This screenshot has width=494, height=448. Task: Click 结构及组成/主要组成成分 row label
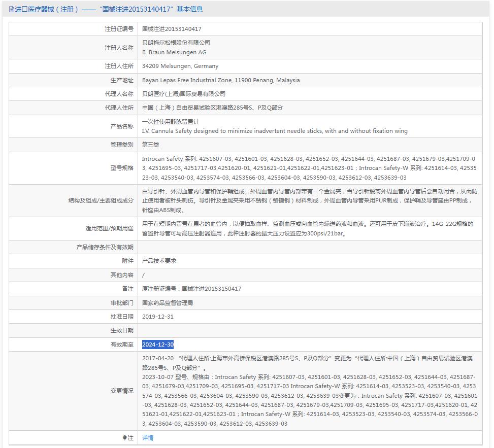tap(101, 200)
